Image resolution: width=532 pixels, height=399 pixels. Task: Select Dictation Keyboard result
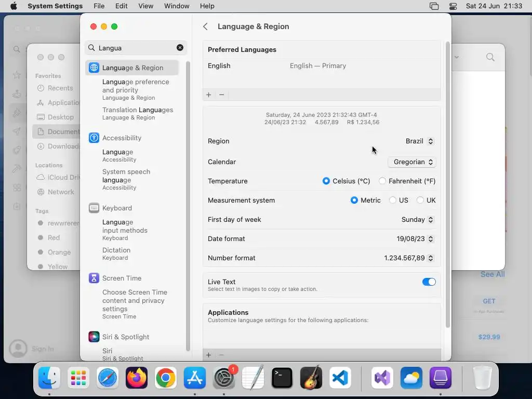click(116, 254)
